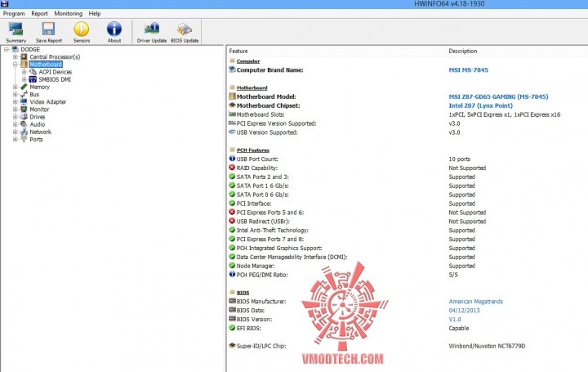Open the Help menu

95,14
